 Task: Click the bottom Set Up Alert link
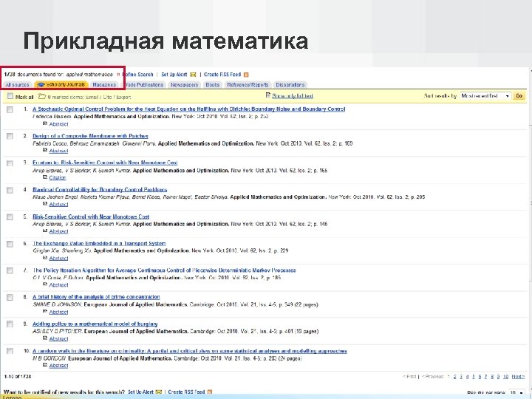(x=141, y=392)
